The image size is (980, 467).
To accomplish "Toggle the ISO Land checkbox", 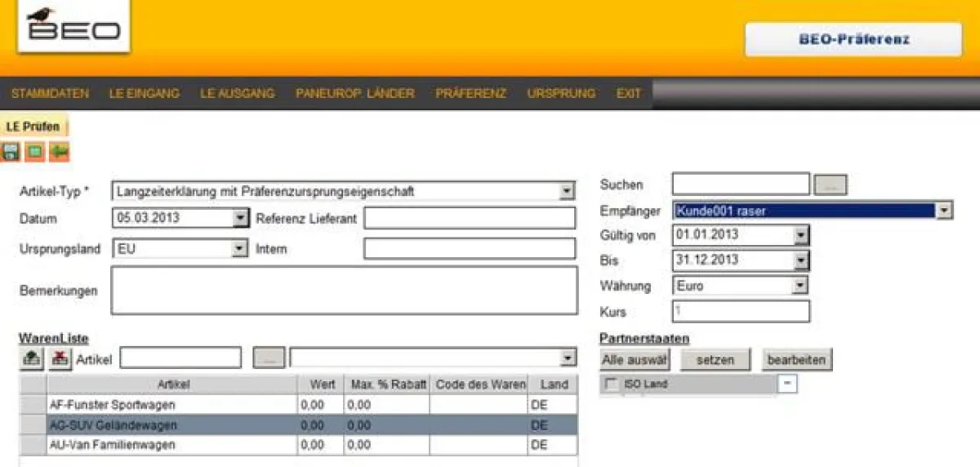I will [611, 384].
